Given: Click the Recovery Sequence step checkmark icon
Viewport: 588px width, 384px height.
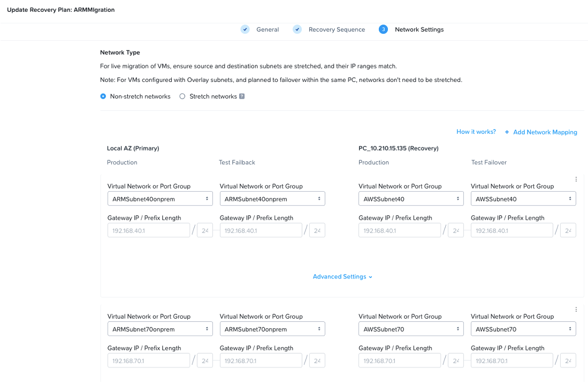Looking at the screenshot, I should coord(297,29).
